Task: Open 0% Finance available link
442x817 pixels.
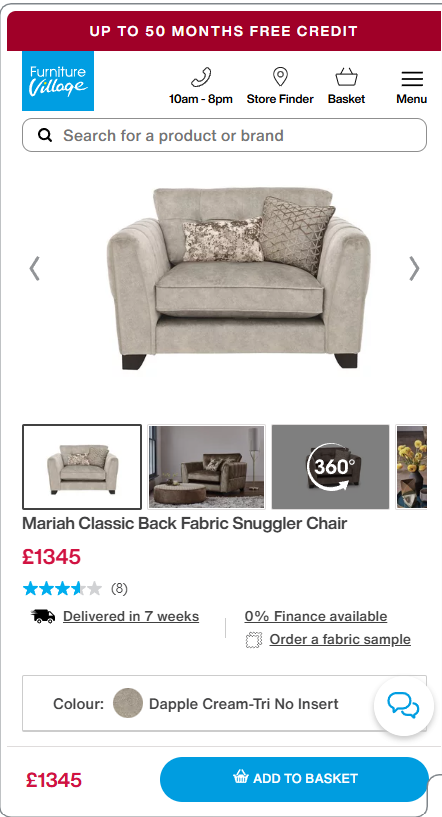Action: pos(316,616)
